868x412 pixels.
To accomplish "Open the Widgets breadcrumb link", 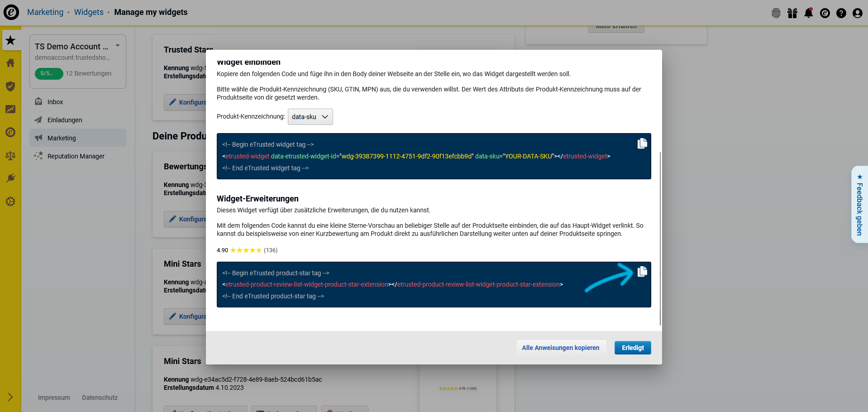I will [x=89, y=12].
